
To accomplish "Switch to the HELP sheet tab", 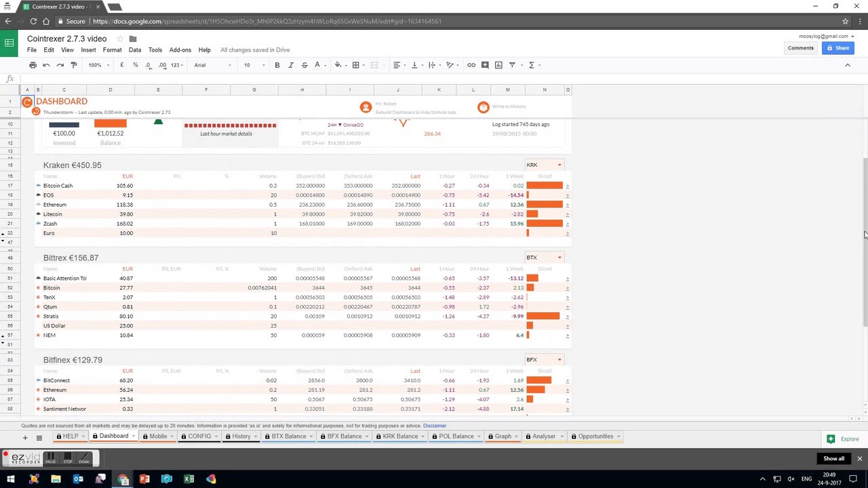I will point(70,436).
